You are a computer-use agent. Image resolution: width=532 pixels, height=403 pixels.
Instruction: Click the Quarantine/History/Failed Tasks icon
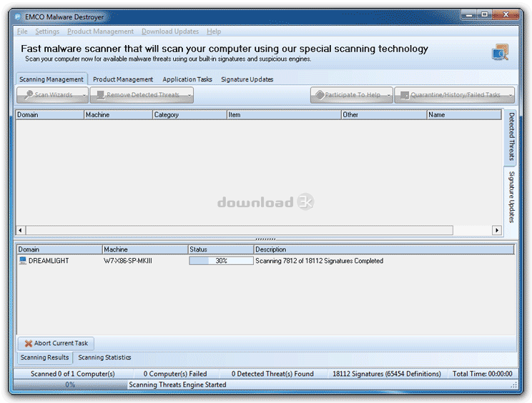405,95
